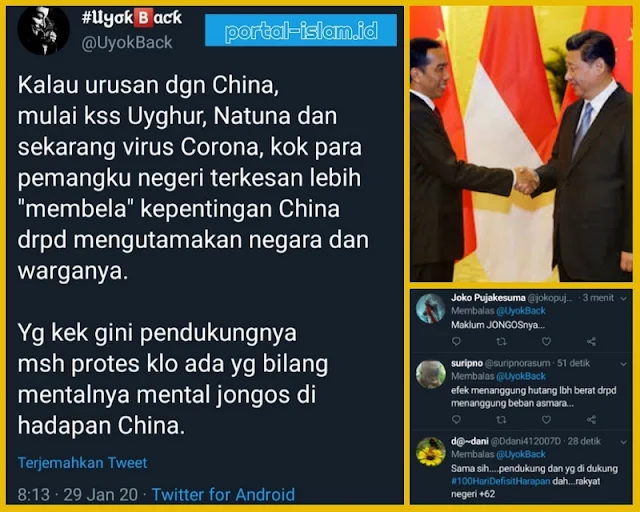Reply to Joko Pujakesuma's tweet

[456, 341]
